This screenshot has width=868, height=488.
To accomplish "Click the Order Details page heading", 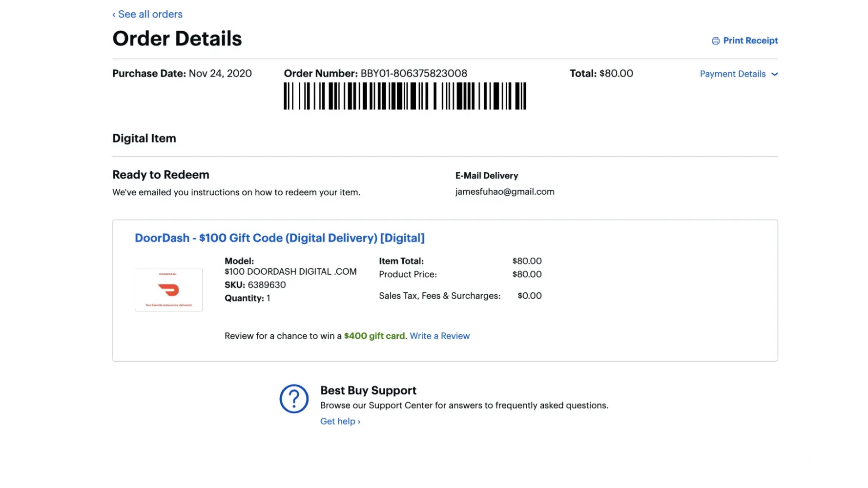I will click(177, 39).
